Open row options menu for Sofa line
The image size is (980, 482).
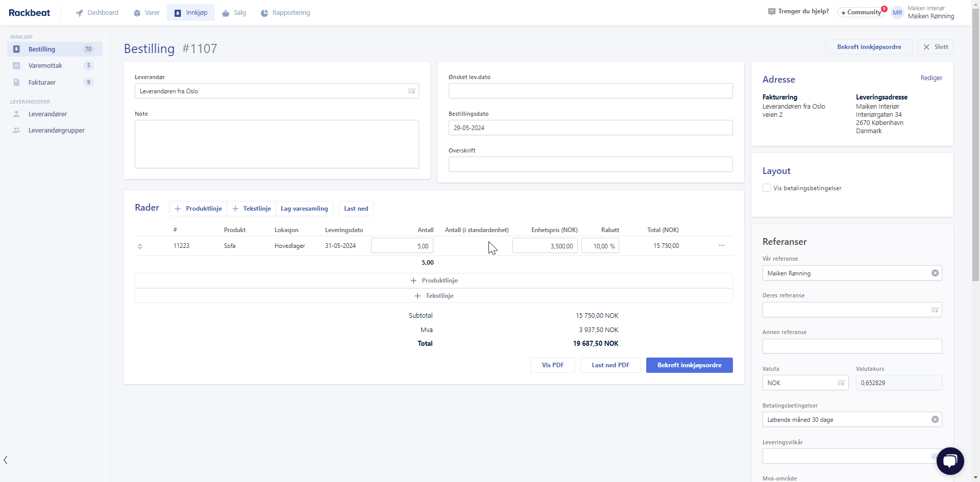tap(721, 246)
